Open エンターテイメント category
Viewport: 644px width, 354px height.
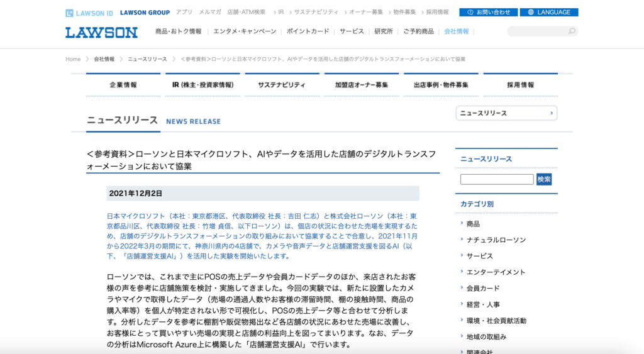click(x=496, y=272)
